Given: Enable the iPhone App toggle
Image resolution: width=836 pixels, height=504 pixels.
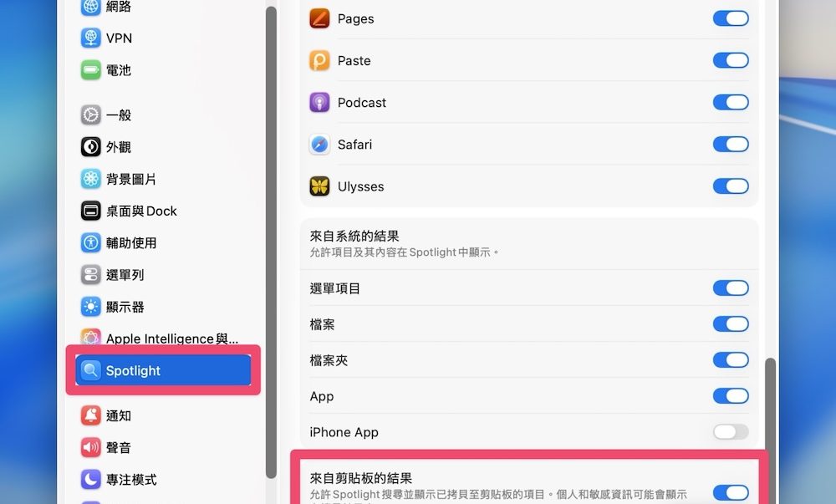Looking at the screenshot, I should pos(730,432).
